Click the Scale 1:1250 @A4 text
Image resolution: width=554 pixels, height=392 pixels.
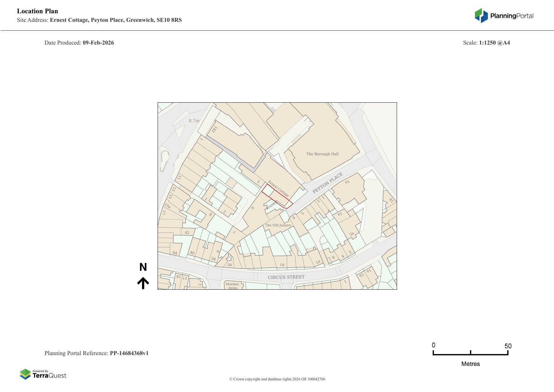click(486, 43)
